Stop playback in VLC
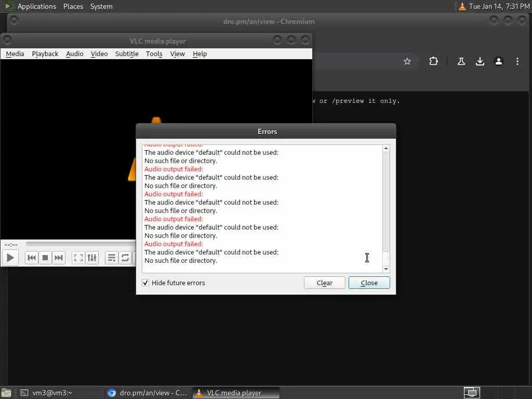The width and height of the screenshot is (532, 399). click(x=45, y=258)
